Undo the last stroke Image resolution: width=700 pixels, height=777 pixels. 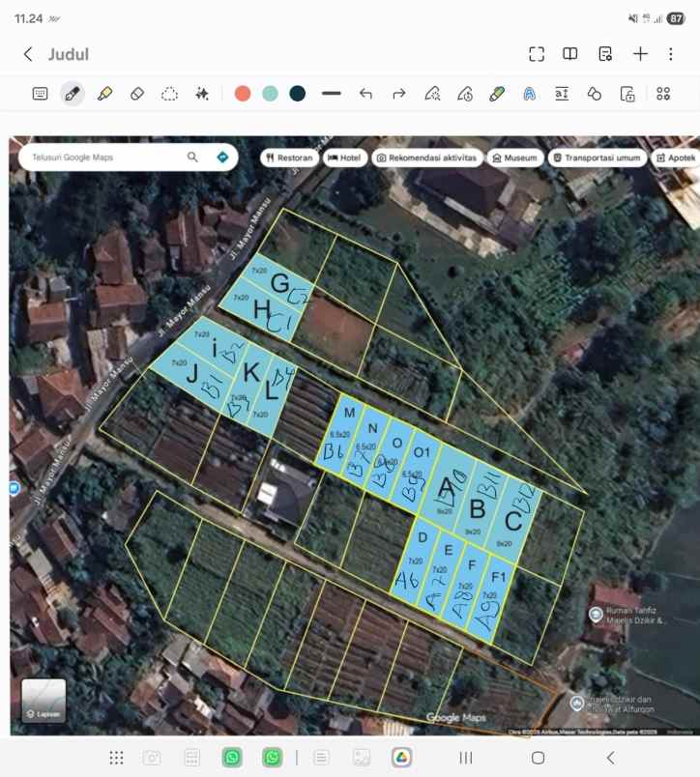[x=365, y=94]
